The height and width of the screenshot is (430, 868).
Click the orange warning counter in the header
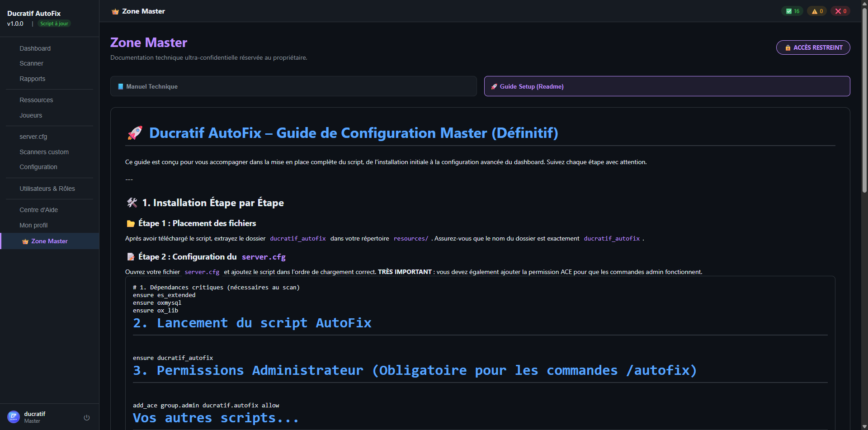816,11
